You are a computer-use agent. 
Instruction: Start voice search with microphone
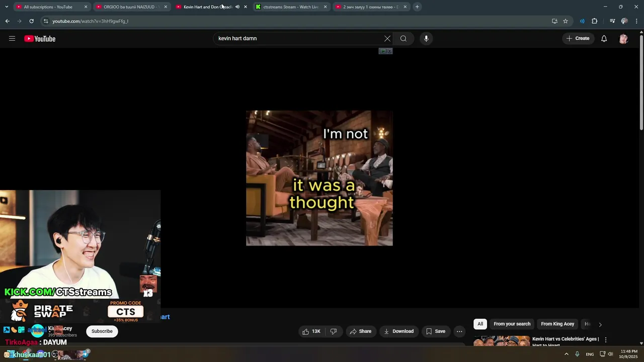[426, 39]
